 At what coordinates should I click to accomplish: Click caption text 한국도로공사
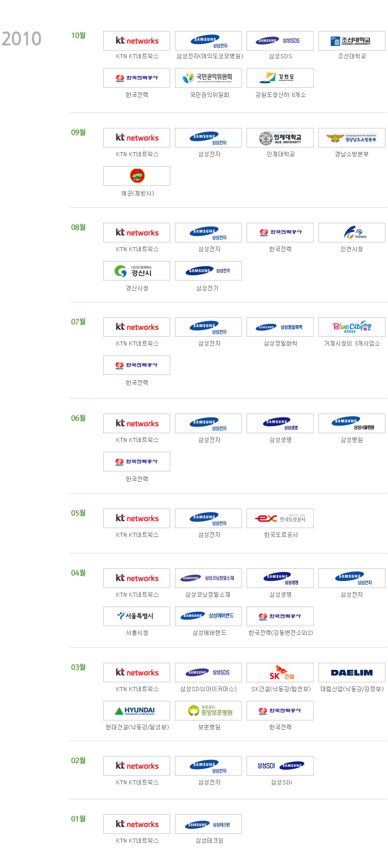click(x=281, y=535)
